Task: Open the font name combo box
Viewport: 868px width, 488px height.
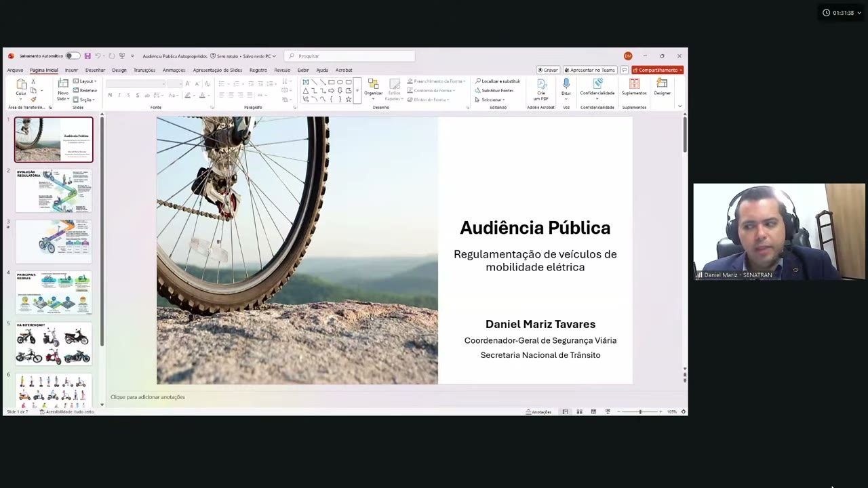Action: point(135,83)
